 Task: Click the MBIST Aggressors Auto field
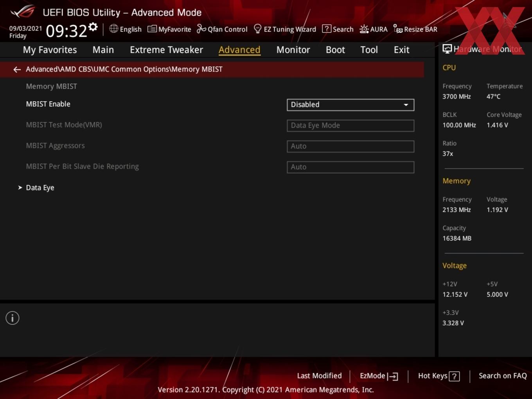click(350, 146)
